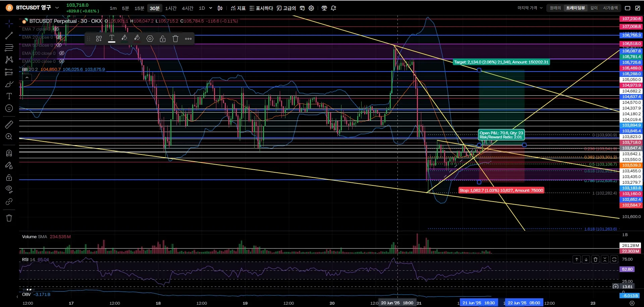The width and height of the screenshot is (644, 307).
Task: Lock all drawings from the sidebar
Action: point(9,177)
